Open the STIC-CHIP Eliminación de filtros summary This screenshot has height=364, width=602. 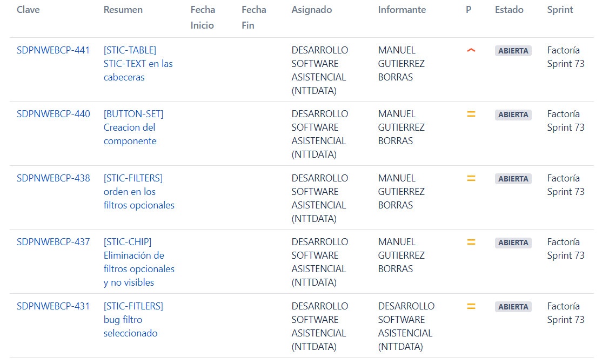pyautogui.click(x=138, y=262)
